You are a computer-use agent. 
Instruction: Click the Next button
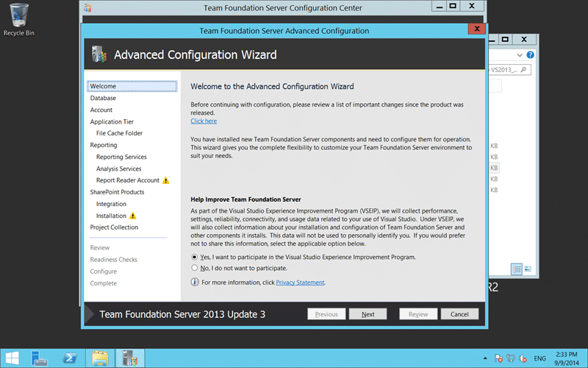coord(368,314)
